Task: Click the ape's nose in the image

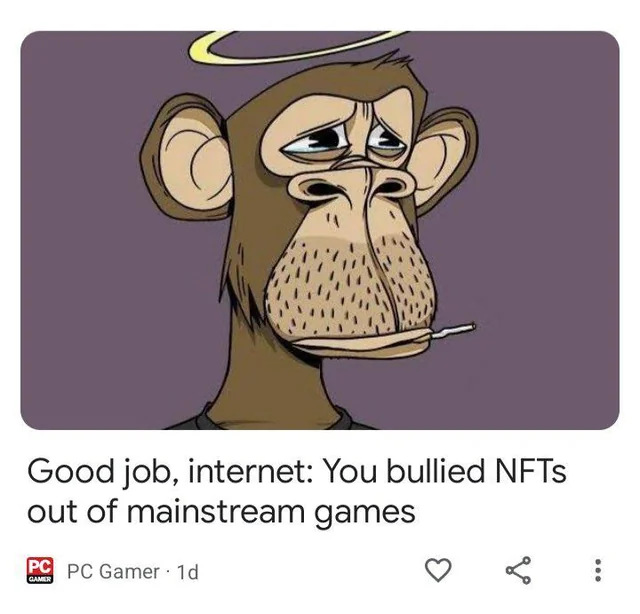Action: pyautogui.click(x=350, y=186)
